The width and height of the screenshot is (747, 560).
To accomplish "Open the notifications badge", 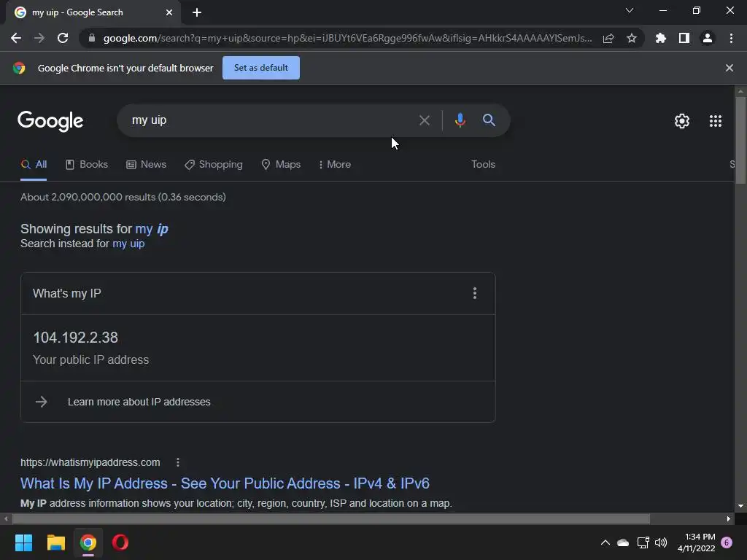I will pyautogui.click(x=727, y=542).
